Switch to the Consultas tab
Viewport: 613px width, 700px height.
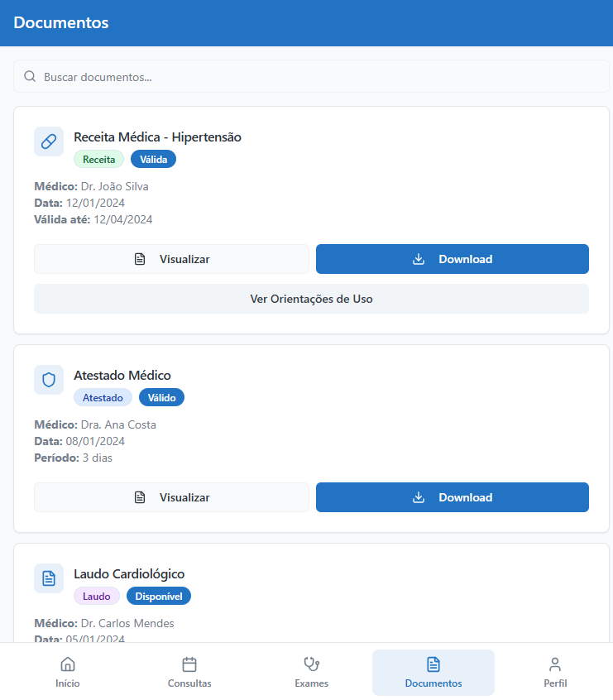click(189, 672)
